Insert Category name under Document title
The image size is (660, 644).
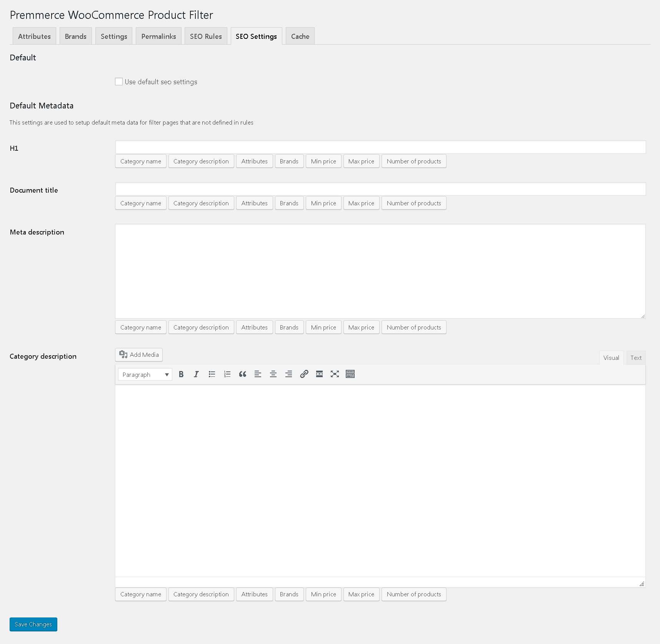coord(141,203)
